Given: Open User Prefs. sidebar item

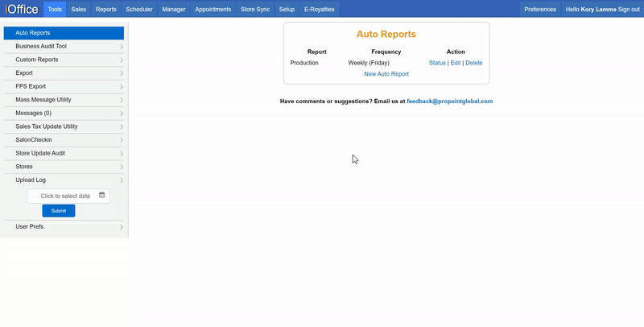Looking at the screenshot, I should (x=64, y=227).
